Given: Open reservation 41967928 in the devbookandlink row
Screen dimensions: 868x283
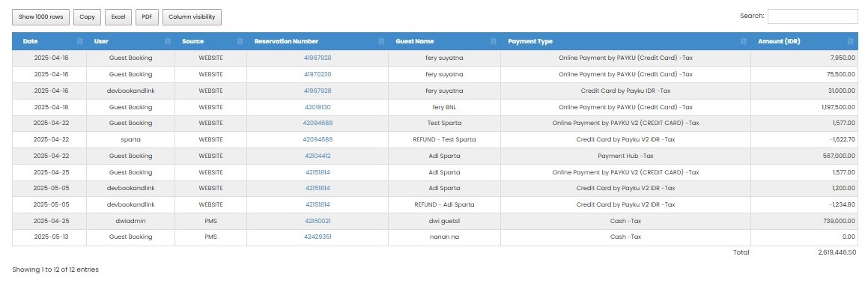Looking at the screenshot, I should point(318,91).
